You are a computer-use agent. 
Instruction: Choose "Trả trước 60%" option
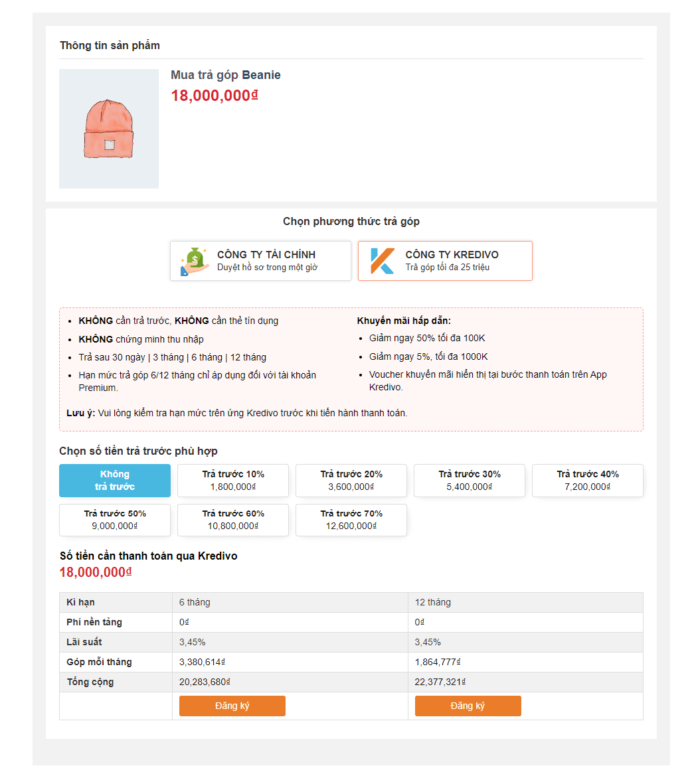point(232,520)
